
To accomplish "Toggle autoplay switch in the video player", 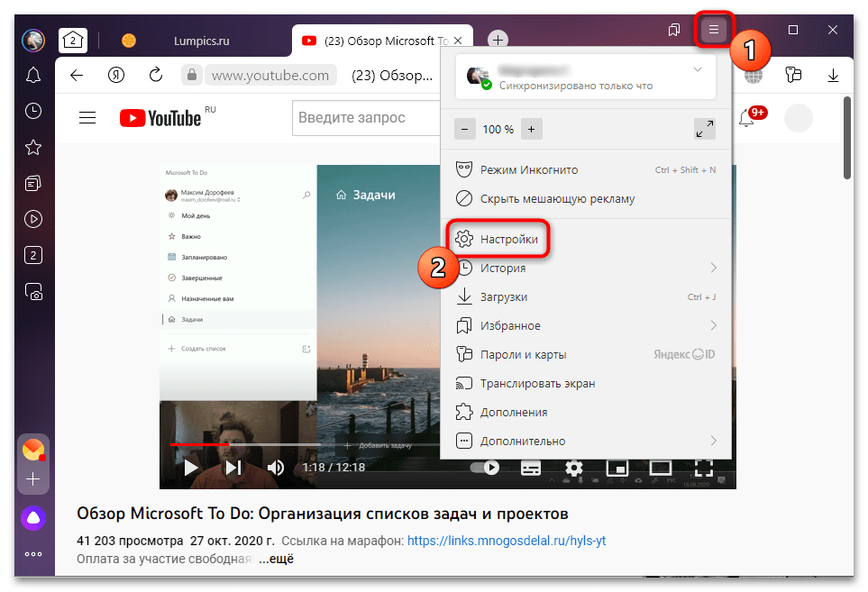I will pos(486,468).
